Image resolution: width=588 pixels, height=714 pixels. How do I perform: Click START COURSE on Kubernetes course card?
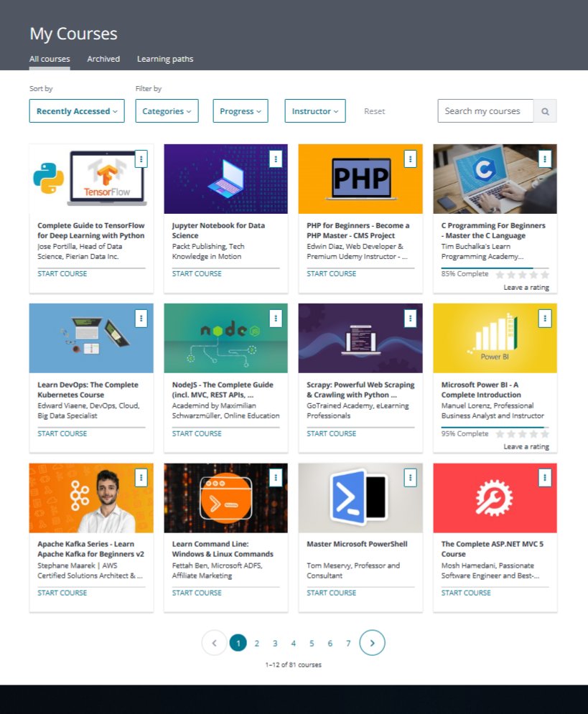[x=62, y=433]
